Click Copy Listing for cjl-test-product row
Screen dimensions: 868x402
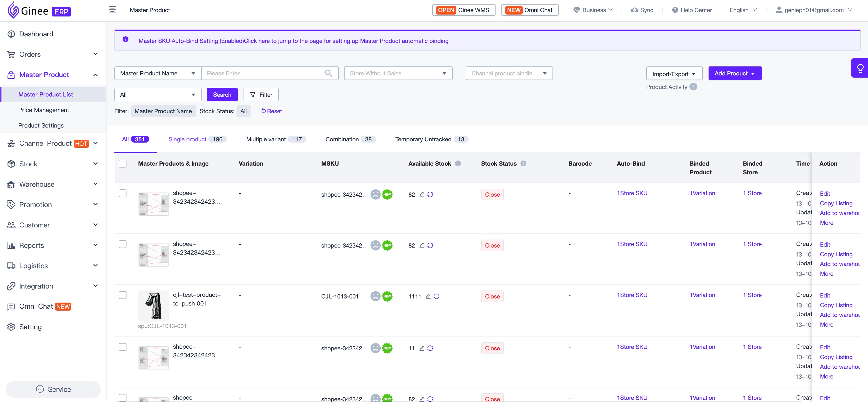point(836,305)
